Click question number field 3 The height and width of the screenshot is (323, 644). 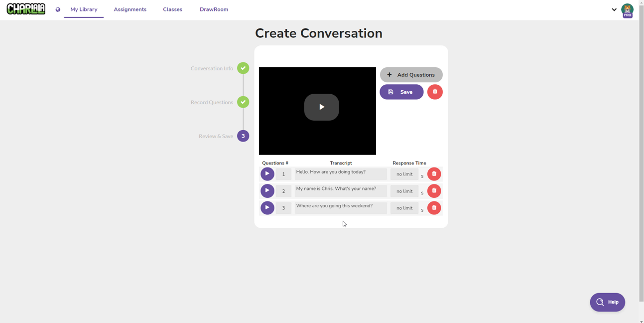click(x=283, y=208)
